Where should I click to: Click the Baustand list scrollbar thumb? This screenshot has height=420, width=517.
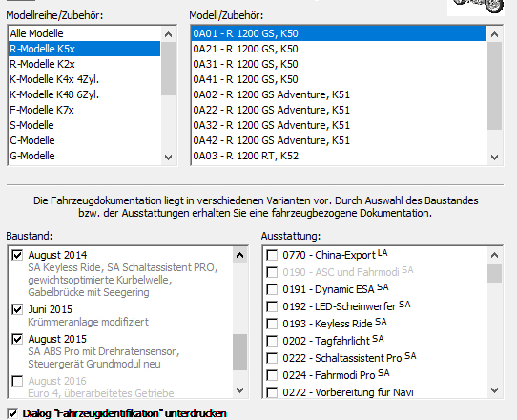(x=240, y=352)
